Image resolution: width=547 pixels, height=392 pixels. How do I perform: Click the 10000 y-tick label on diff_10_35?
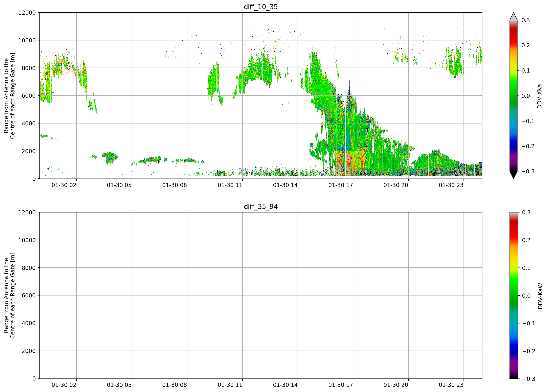tap(27, 40)
